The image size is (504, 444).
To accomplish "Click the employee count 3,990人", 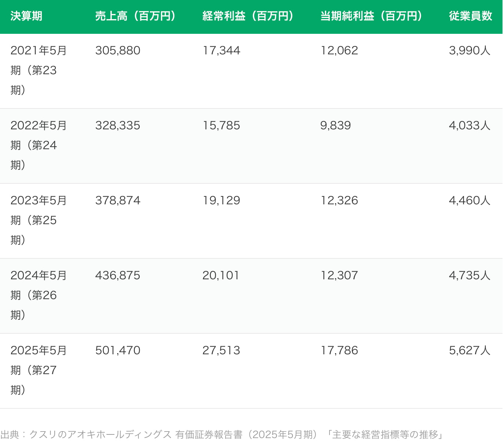I will click(x=469, y=50).
